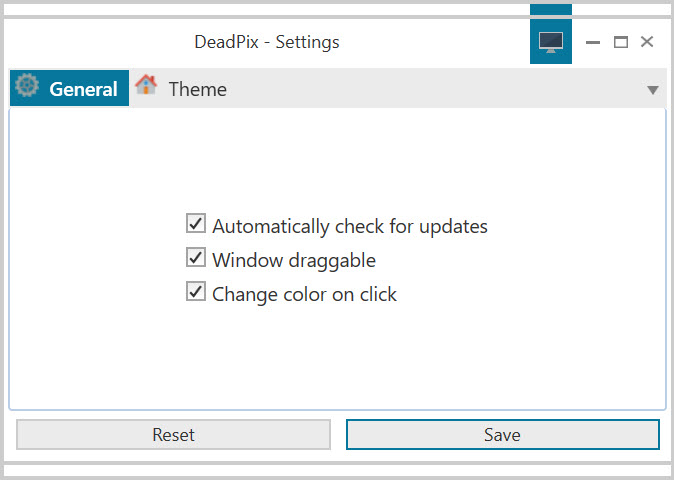This screenshot has height=480, width=674.
Task: Uncheck the Automatically check for updates box
Action: coord(196,223)
